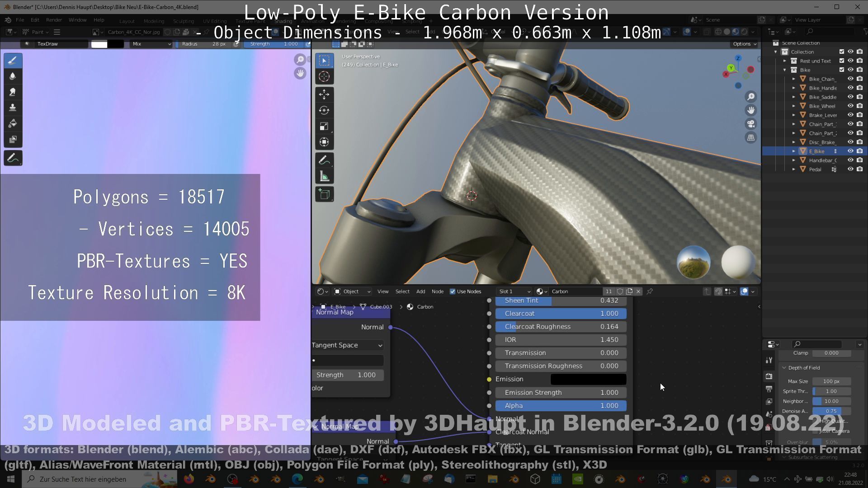868x488 pixels.
Task: Click the Clearcoat Roughness slider
Action: coord(561,327)
